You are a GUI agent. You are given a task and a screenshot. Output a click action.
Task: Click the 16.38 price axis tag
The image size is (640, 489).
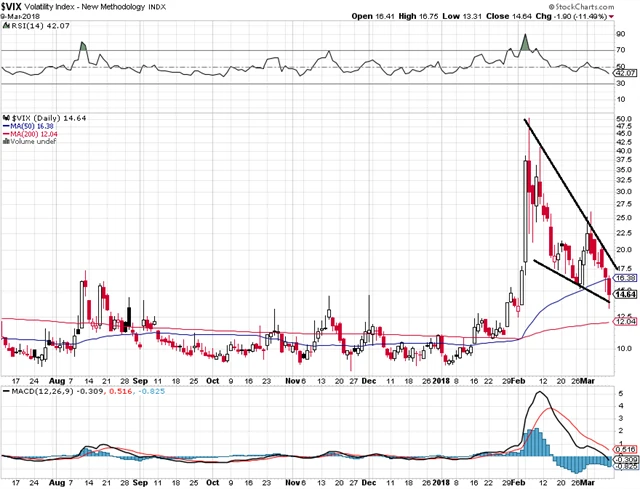click(625, 278)
